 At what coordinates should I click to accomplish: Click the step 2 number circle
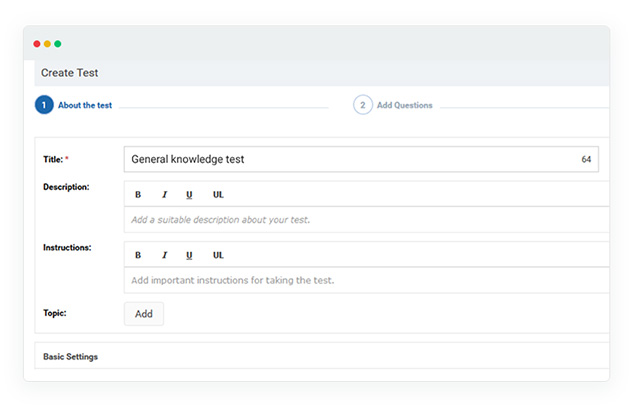(362, 105)
